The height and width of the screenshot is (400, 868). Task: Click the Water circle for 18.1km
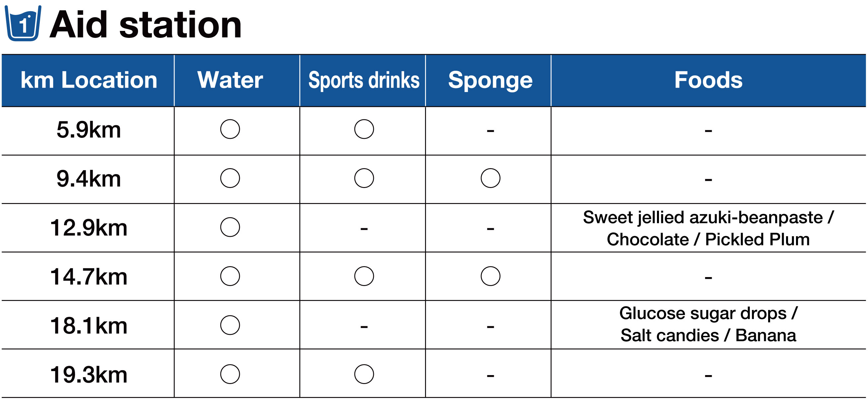230,325
